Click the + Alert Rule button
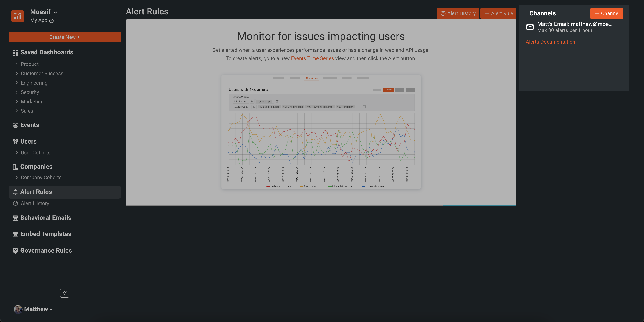Viewport: 644px width, 322px height. (x=498, y=13)
